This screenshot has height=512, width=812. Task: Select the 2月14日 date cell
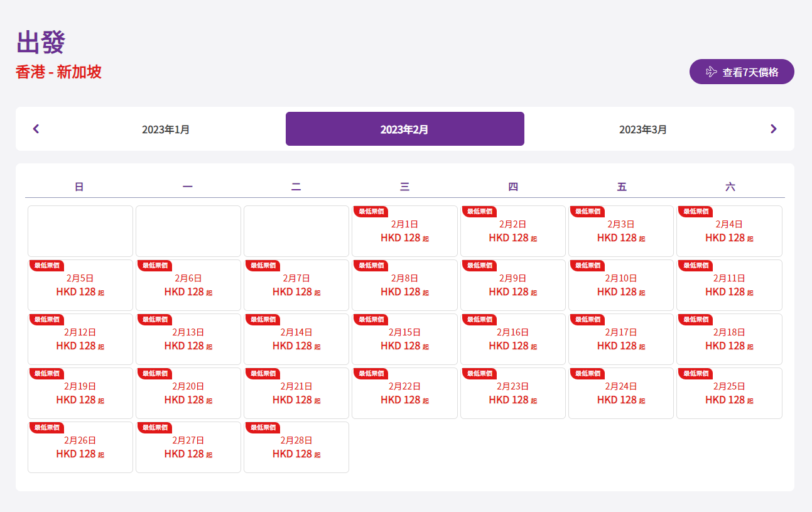click(x=296, y=339)
